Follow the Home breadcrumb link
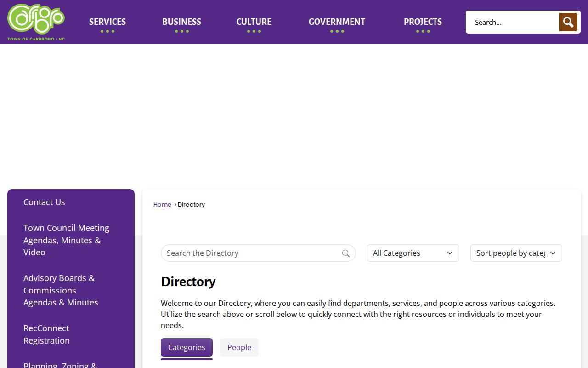Screen dimensions: 588x368 [x=162, y=205]
